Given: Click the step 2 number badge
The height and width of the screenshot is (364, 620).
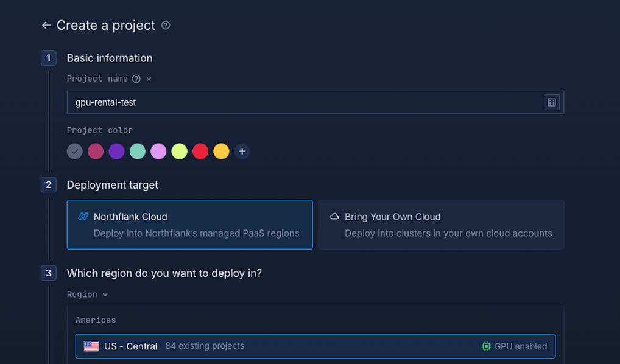Looking at the screenshot, I should coord(49,185).
